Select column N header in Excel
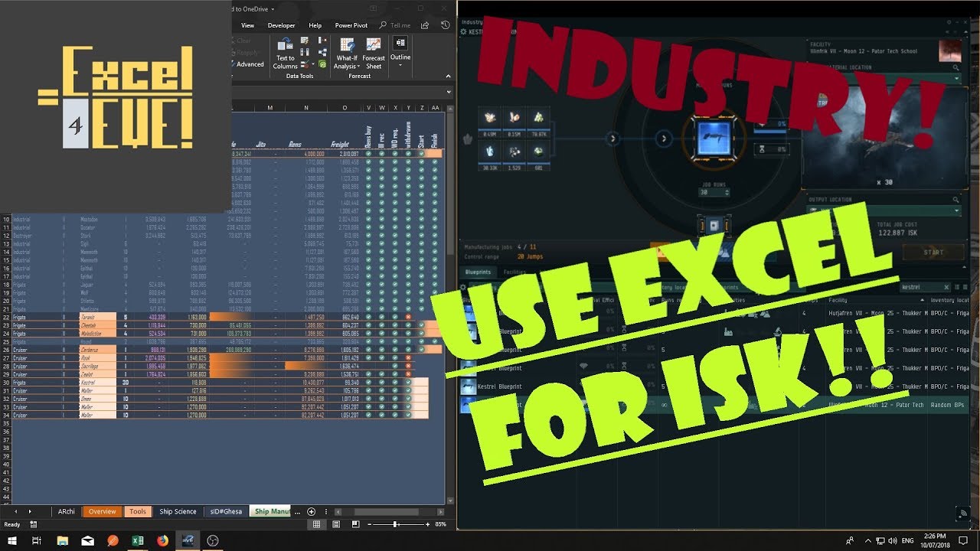 306,108
